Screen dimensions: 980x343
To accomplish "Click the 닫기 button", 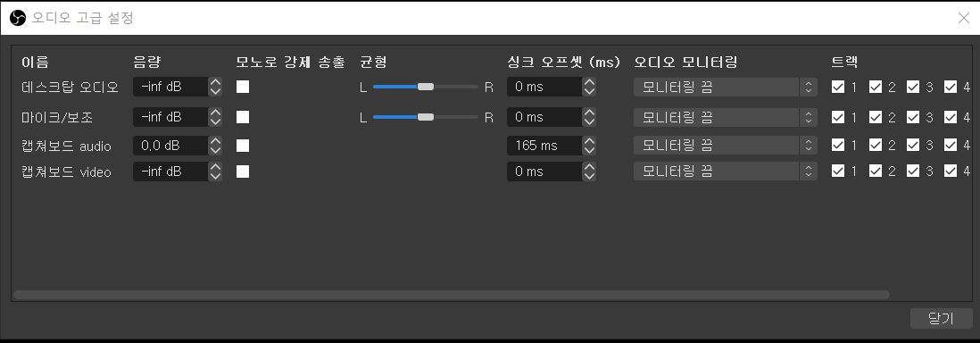I will (x=941, y=319).
